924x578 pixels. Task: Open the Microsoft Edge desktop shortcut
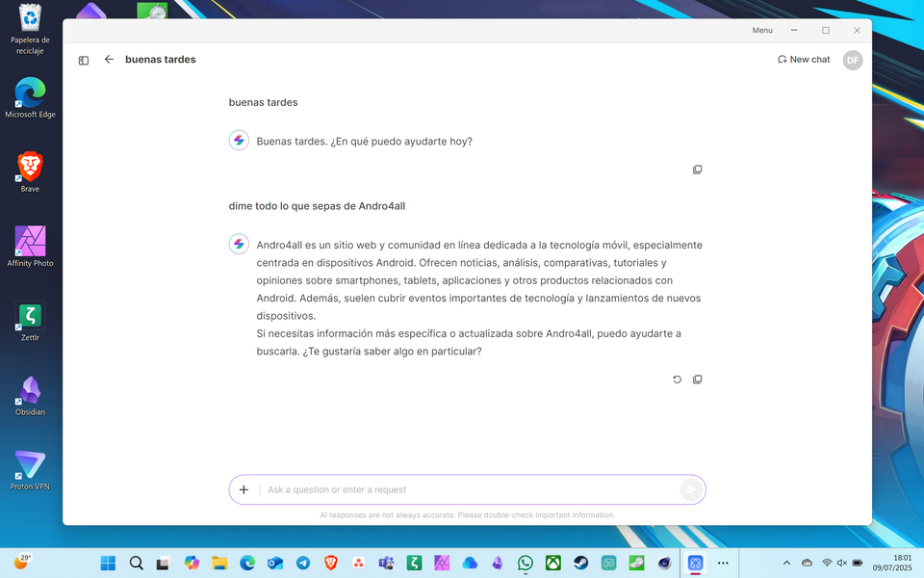click(30, 98)
